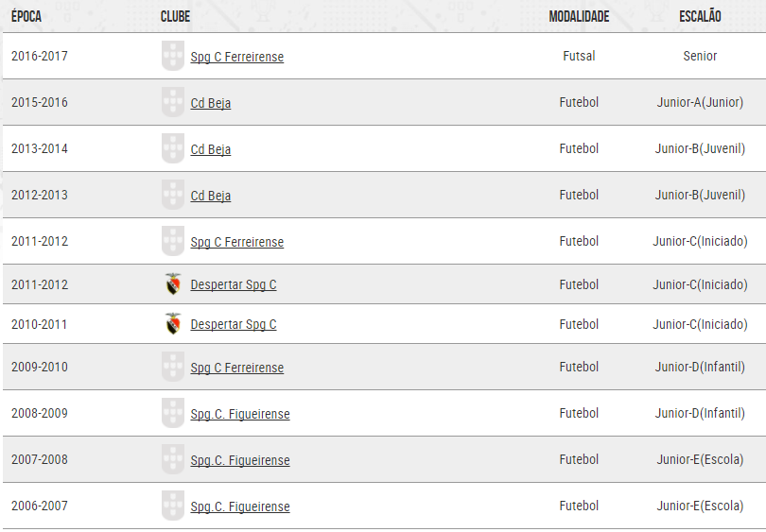This screenshot has width=766, height=532.
Task: Click the Cd Beja crest in the 2015-2016 row
Action: 172,102
